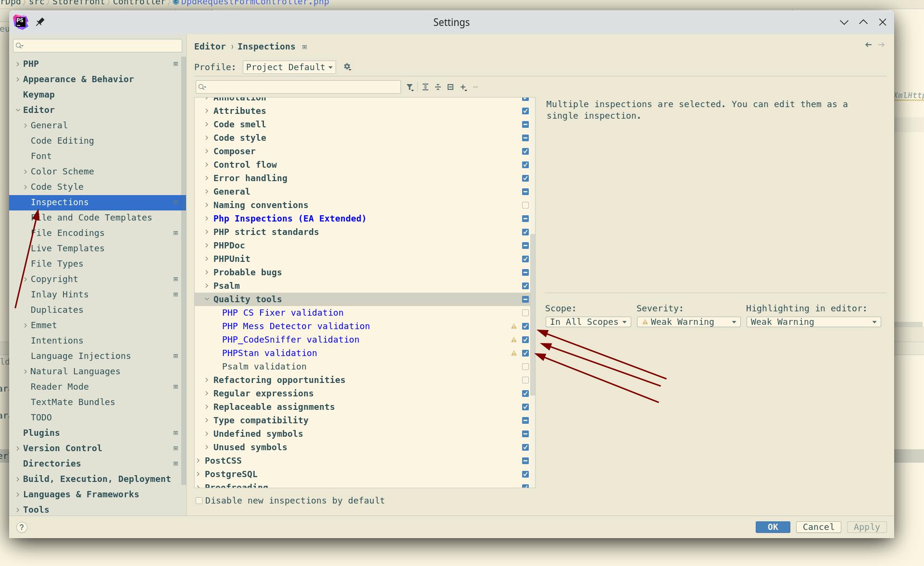This screenshot has height=566, width=924.
Task: Click the OK button to apply settings
Action: [773, 527]
